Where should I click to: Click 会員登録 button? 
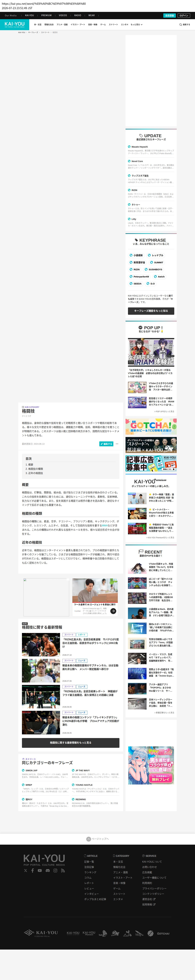tap(169, 16)
